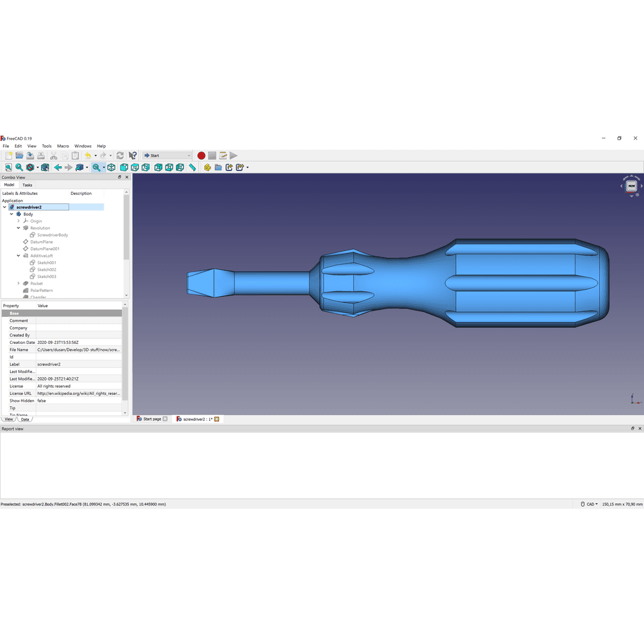Collapse the Body tree node
Viewport: 644px width, 644px height.
point(11,214)
